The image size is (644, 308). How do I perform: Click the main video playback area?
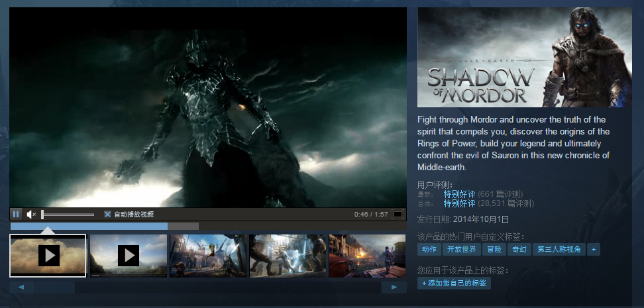tap(208, 107)
